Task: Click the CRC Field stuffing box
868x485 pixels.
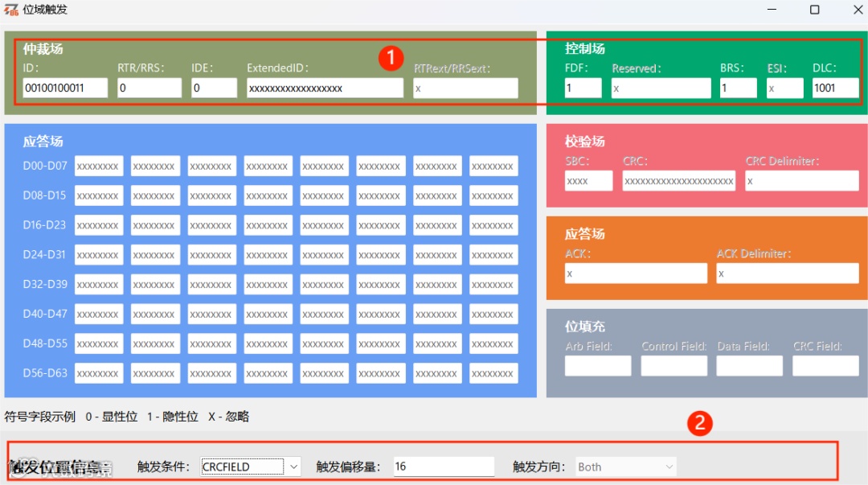Action: [x=825, y=366]
